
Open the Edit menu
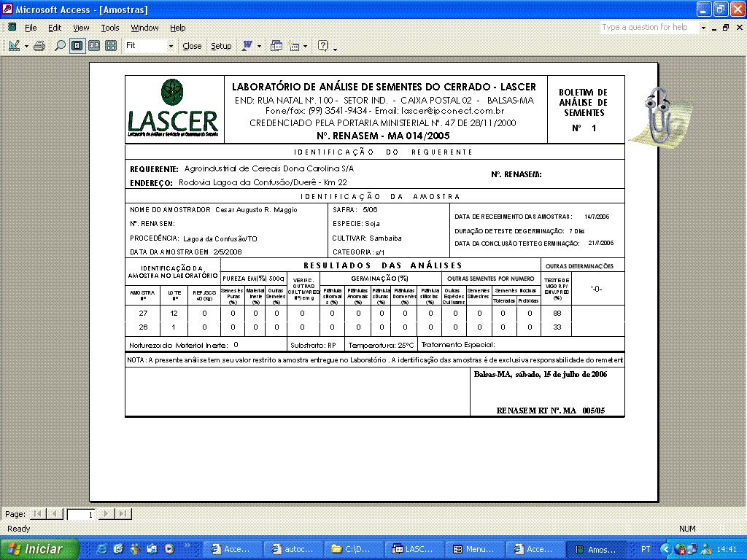click(x=55, y=28)
